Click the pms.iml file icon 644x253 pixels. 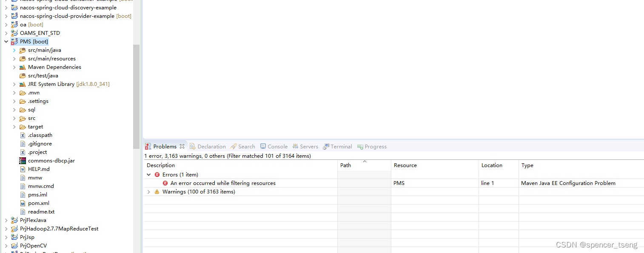pos(23,194)
